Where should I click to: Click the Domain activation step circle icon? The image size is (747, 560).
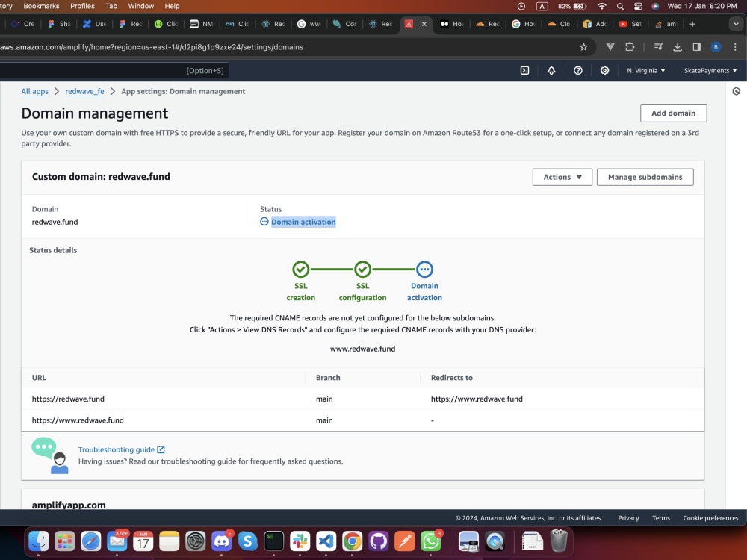pos(424,269)
